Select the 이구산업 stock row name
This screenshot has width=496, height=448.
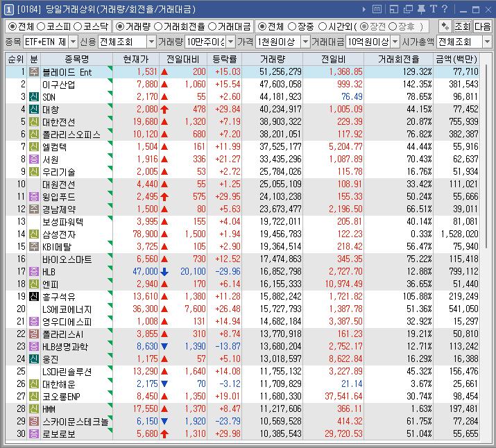[x=59, y=85]
